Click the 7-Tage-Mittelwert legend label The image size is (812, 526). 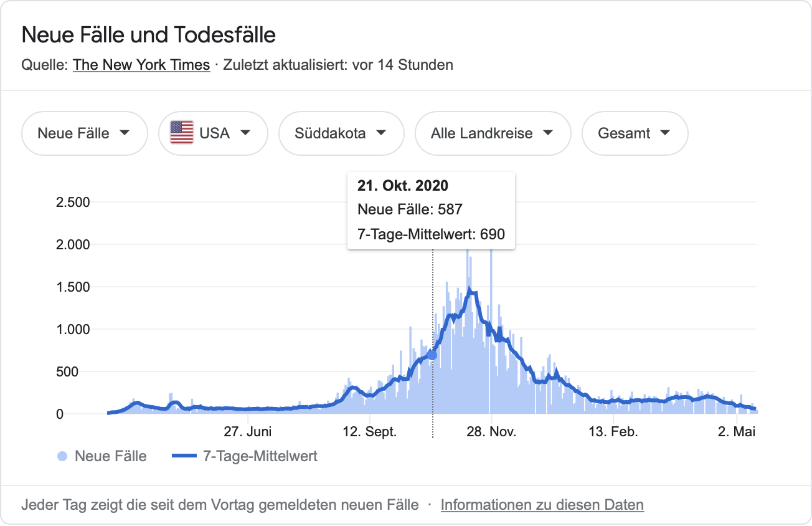(x=260, y=456)
